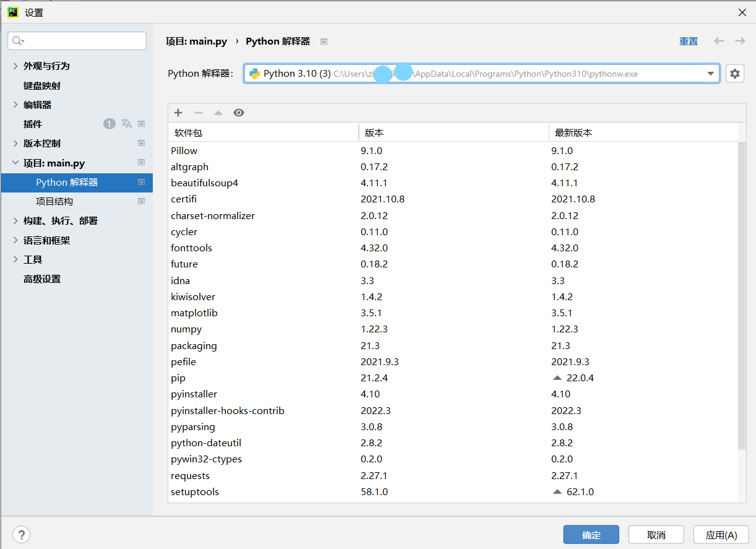
Task: Click the upgrade arrow beside pip 22.0.4
Action: [557, 378]
